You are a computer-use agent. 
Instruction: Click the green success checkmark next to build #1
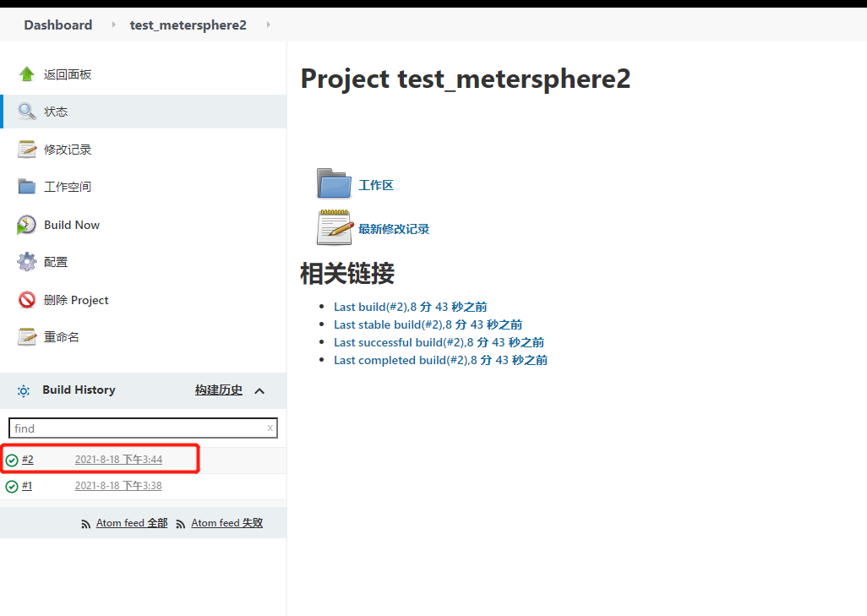point(12,486)
